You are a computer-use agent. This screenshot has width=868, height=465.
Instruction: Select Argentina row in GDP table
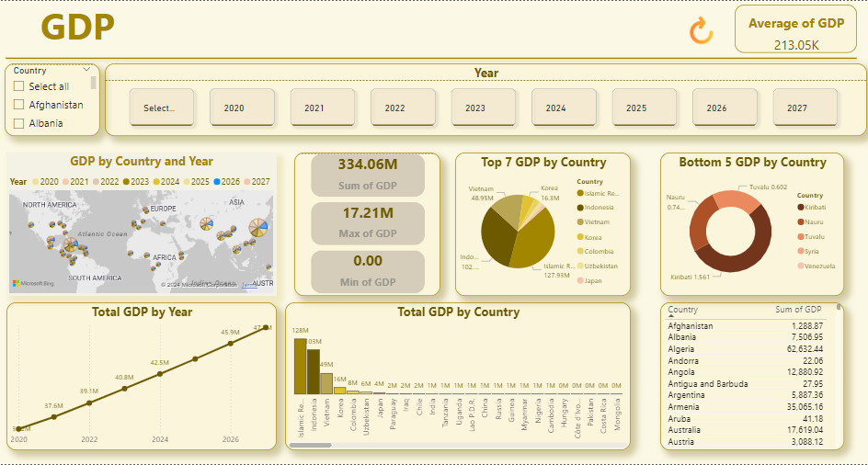tap(745, 395)
